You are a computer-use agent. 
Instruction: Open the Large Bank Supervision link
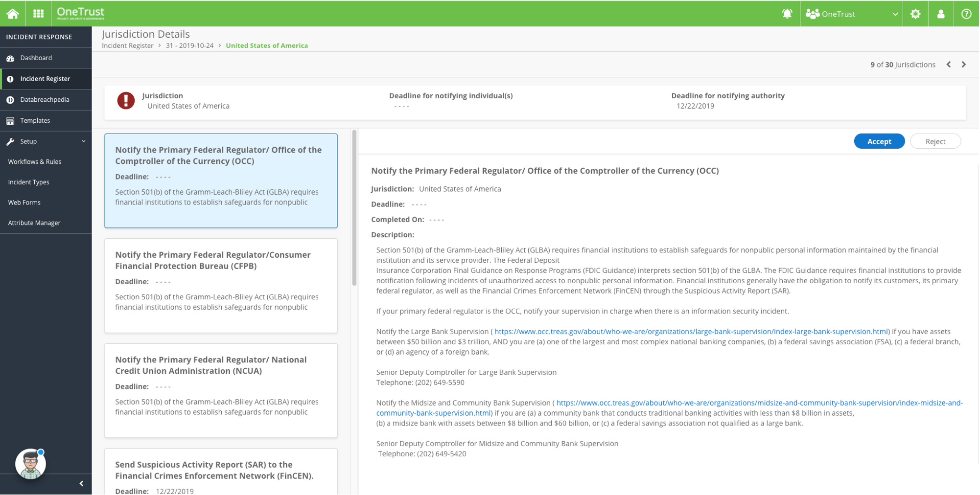tap(691, 332)
